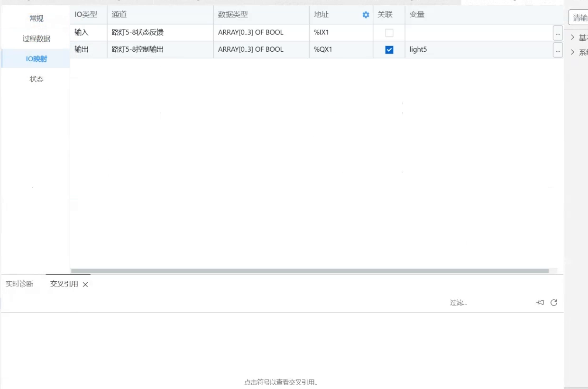Screen dimensions: 588x389
Task: Click the light5 variable cell
Action: pyautogui.click(x=479, y=50)
